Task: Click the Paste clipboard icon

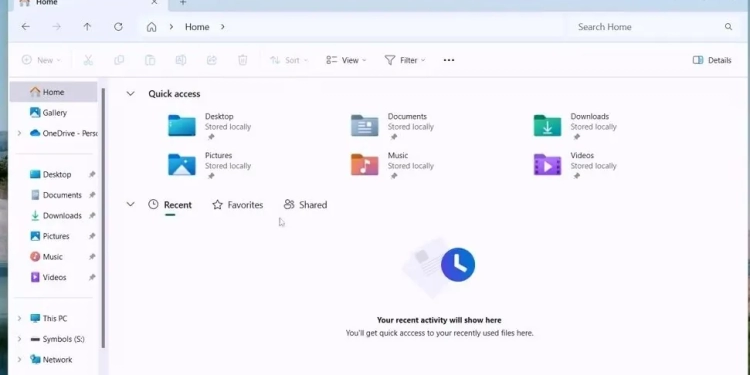Action: tap(150, 60)
